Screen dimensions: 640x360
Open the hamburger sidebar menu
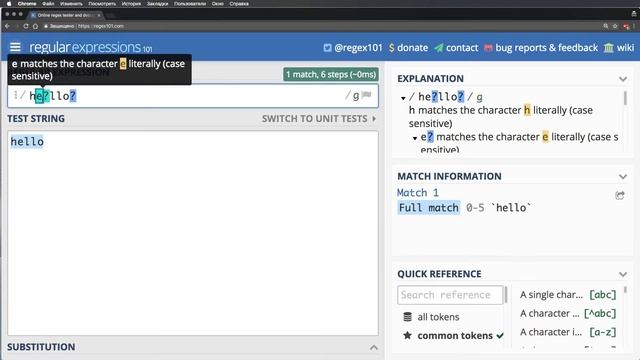coord(15,47)
